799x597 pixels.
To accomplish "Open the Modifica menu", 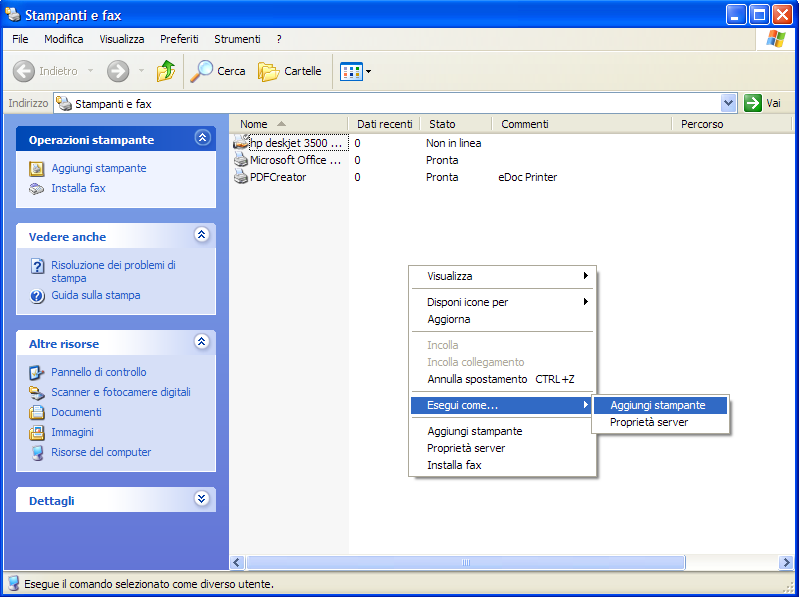I will (x=64, y=39).
